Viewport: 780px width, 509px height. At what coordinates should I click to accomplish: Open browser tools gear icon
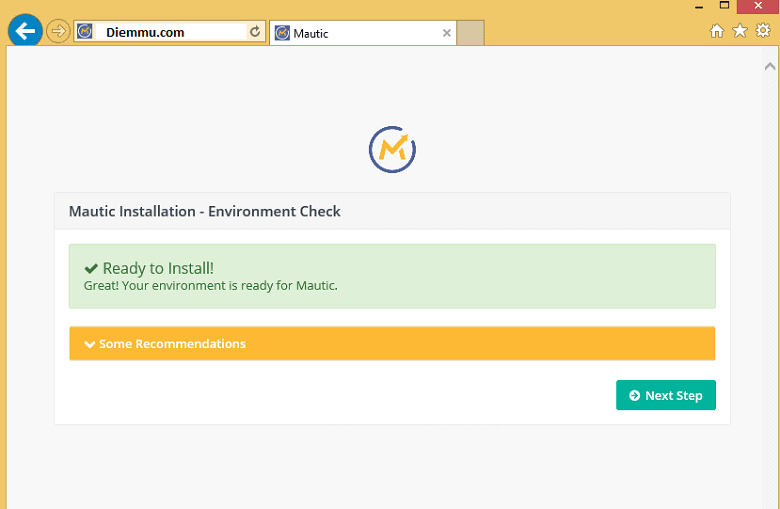point(763,31)
